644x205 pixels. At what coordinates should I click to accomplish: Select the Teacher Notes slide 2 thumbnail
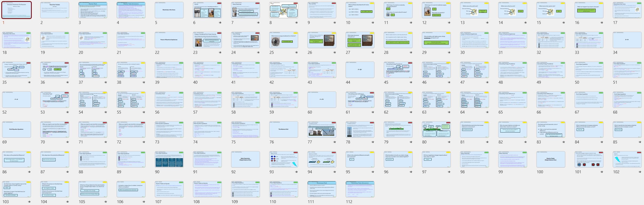tap(55, 10)
